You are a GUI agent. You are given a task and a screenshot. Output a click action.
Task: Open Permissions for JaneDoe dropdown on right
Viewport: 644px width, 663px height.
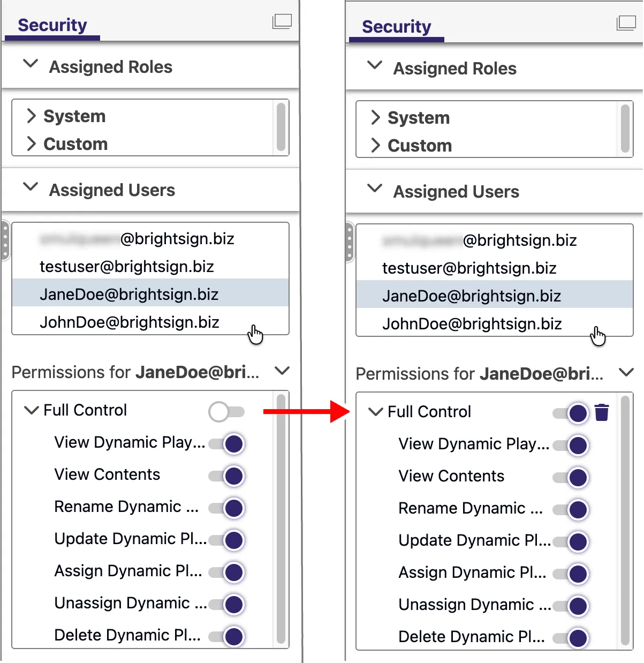point(626,372)
